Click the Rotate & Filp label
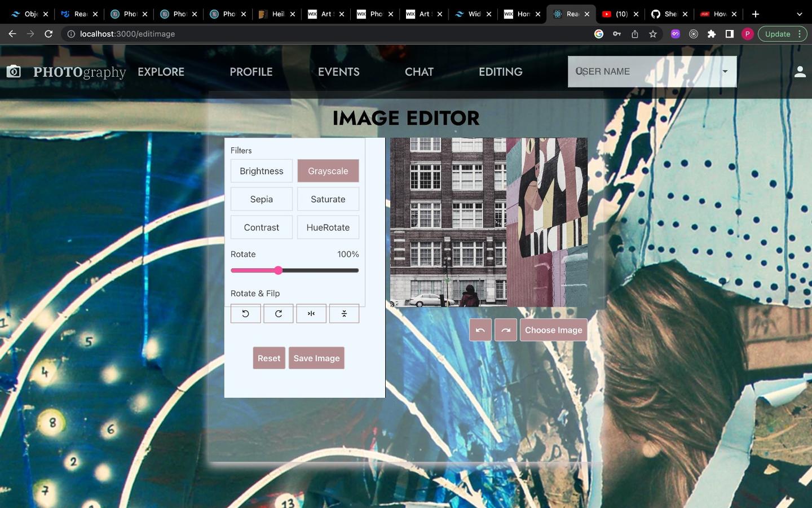The width and height of the screenshot is (812, 508). pyautogui.click(x=255, y=294)
